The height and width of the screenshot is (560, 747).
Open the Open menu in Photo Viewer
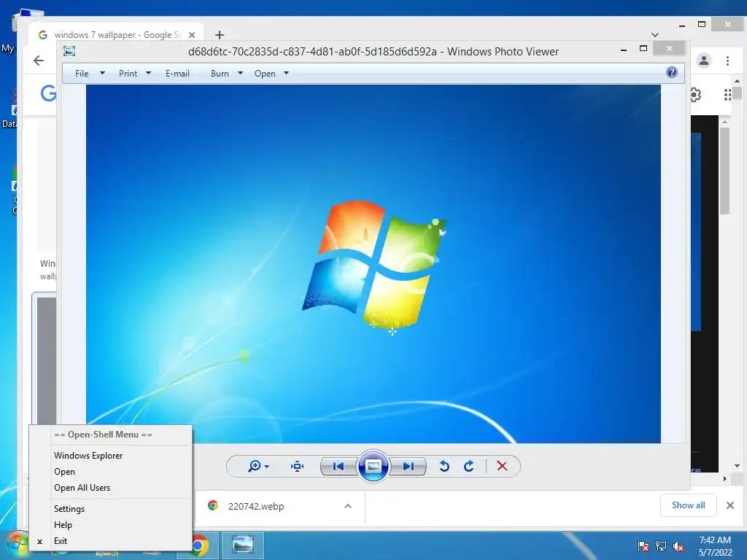[265, 74]
